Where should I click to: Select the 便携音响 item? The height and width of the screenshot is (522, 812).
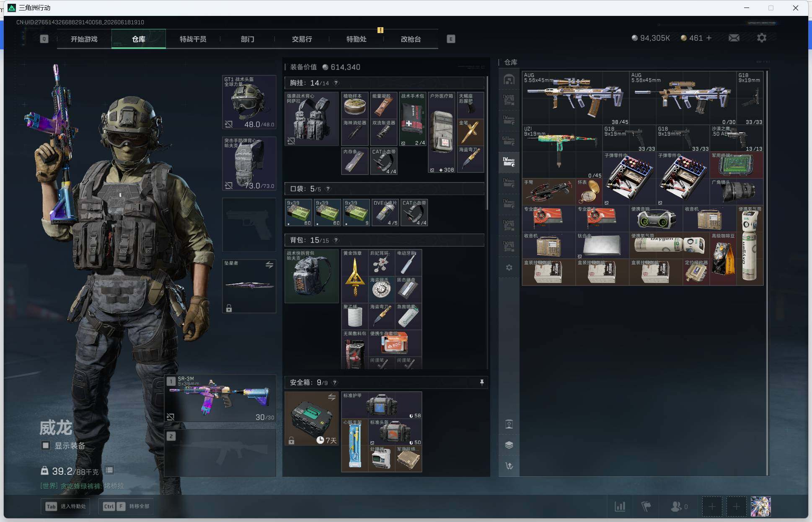(x=656, y=219)
